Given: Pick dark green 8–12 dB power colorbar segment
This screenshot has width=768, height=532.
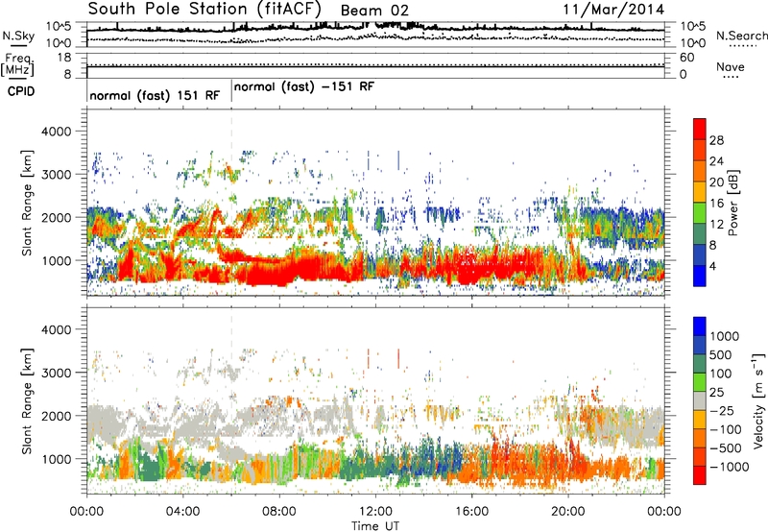Looking at the screenshot, I should pos(700,234).
